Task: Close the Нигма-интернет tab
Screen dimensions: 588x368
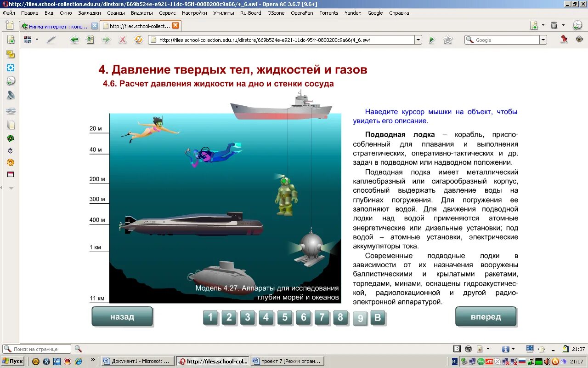Action: 94,26
